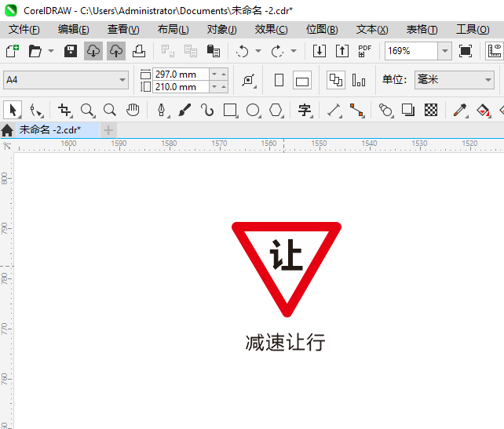Screen dimensions: 504x429
Task: Select the Polygon tool
Action: [276, 110]
